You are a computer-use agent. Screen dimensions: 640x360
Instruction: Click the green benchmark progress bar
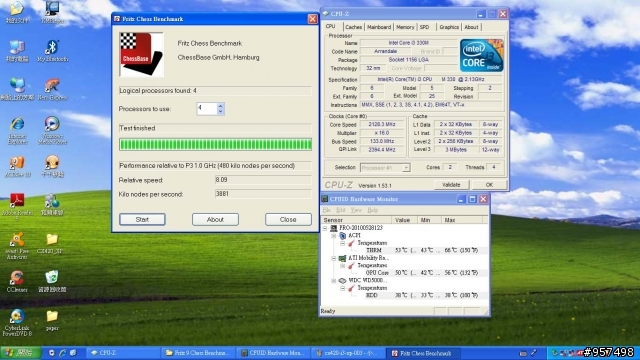pyautogui.click(x=216, y=144)
